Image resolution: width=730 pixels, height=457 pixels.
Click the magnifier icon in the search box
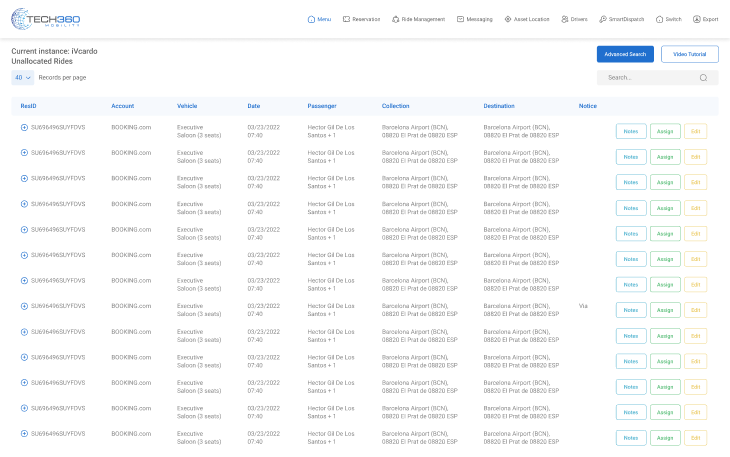pyautogui.click(x=703, y=78)
